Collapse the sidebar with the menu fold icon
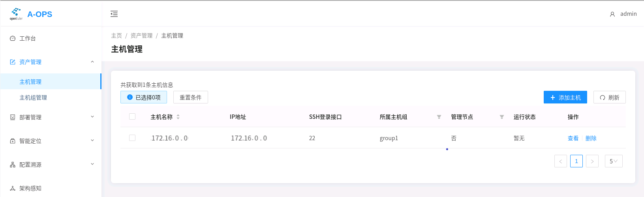 click(x=114, y=14)
